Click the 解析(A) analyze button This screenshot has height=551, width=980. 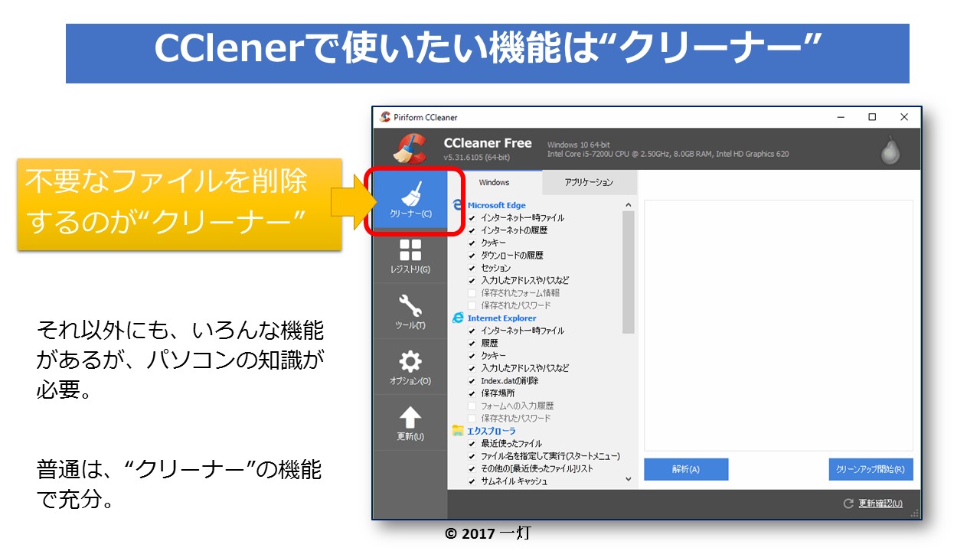pos(686,469)
